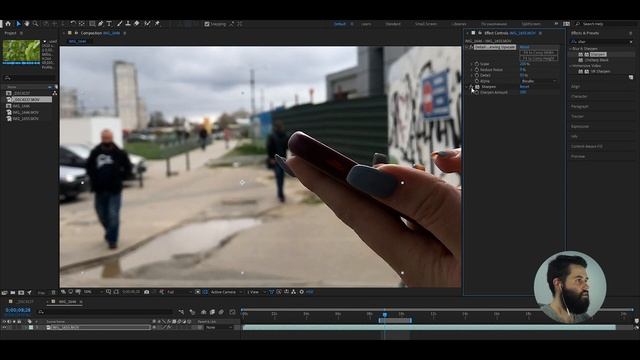Click the timeline current time indicator handle
The width and height of the screenshot is (640, 360).
click(x=384, y=314)
